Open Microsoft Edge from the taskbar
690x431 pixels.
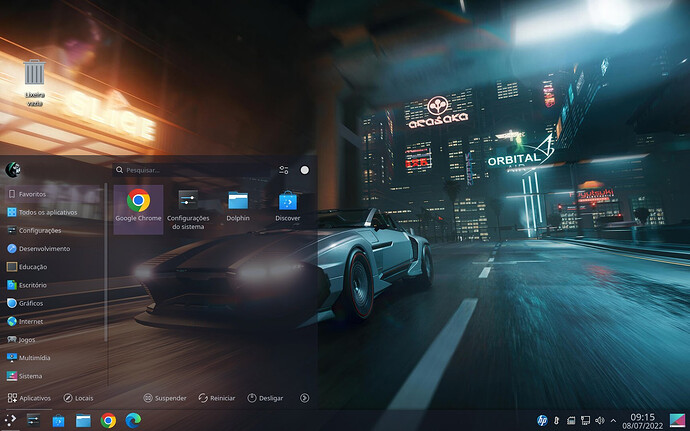pyautogui.click(x=133, y=421)
